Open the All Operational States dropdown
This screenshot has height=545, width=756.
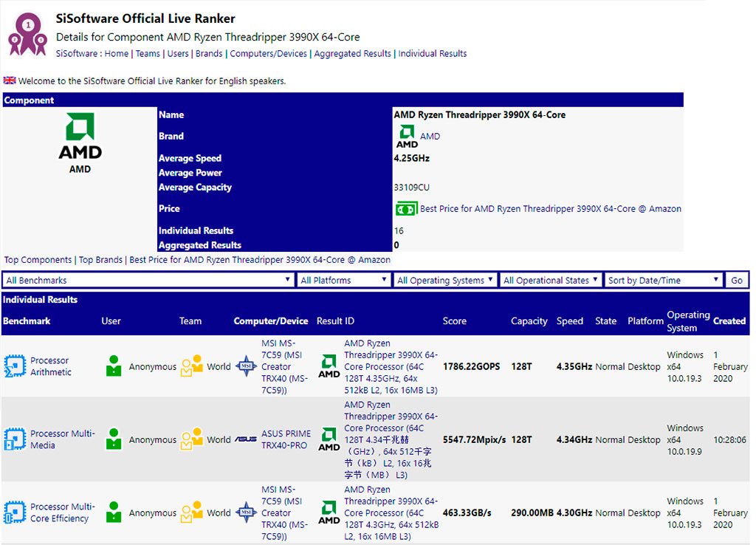point(551,280)
